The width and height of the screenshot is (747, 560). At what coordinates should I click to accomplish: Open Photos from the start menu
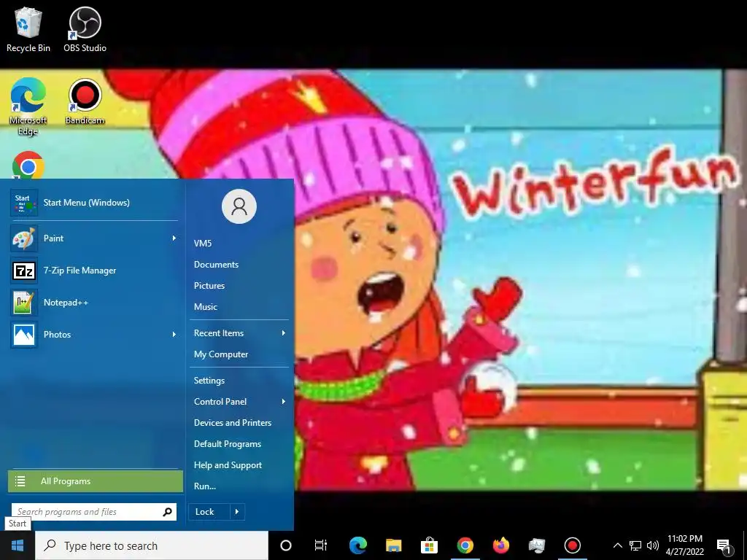click(x=94, y=334)
